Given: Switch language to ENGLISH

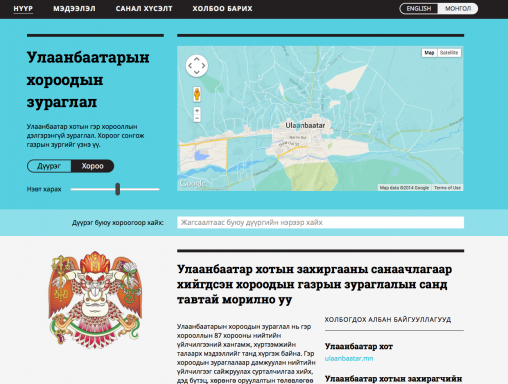Looking at the screenshot, I should click(419, 9).
